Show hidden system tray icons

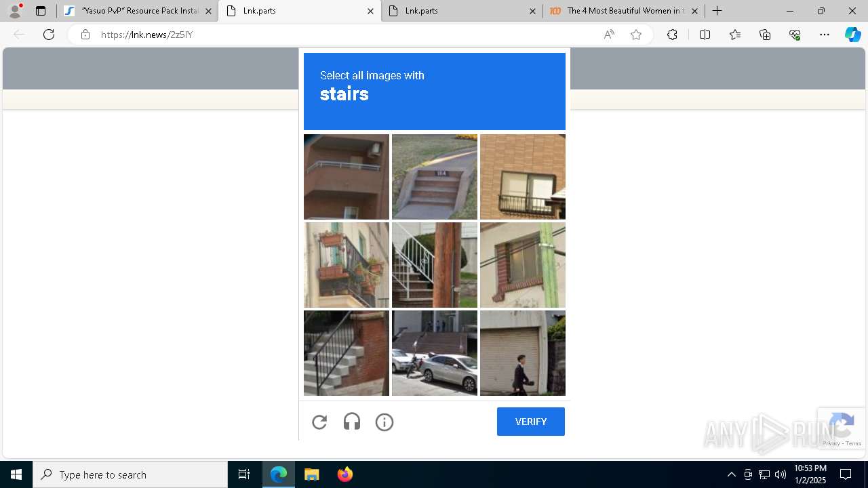pyautogui.click(x=731, y=474)
